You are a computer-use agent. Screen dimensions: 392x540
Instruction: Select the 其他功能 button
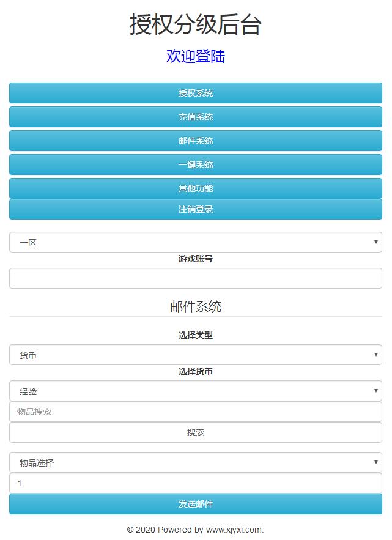coord(196,188)
